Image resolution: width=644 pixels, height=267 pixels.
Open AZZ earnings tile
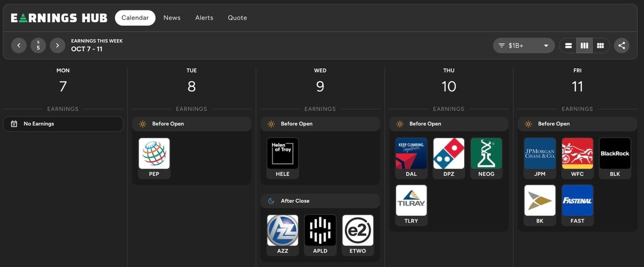pos(283,235)
